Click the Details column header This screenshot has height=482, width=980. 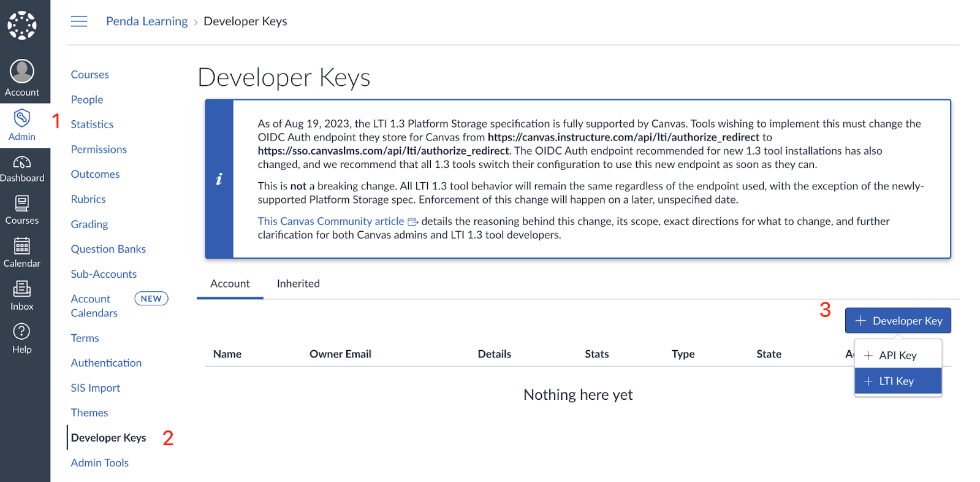coord(495,354)
